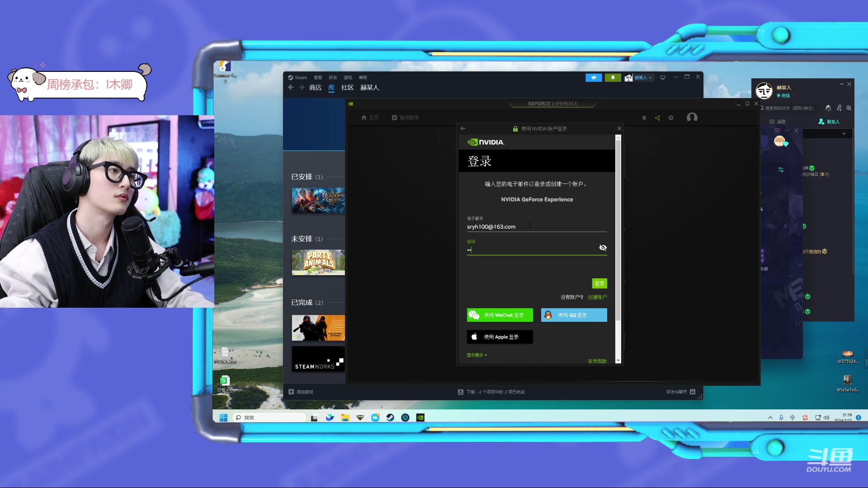Screen dimensions: 868x488
Task: Click the green 登录 button
Action: tap(599, 283)
